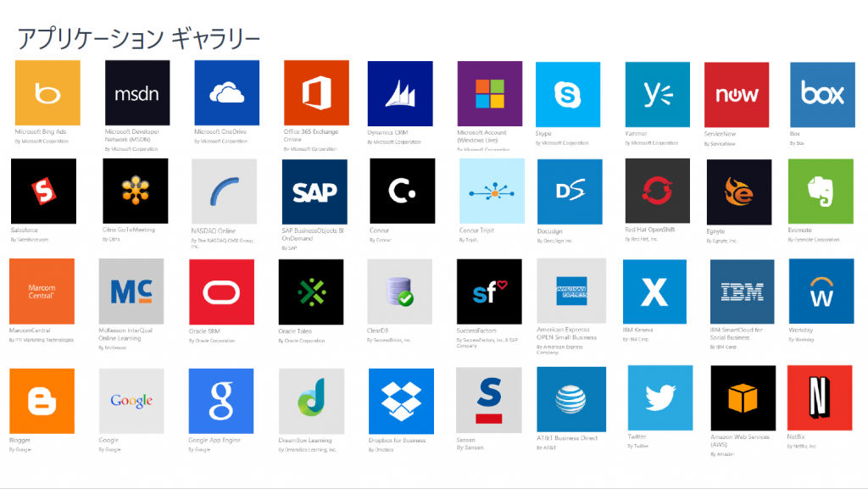
Task: Open the red Netflix 'N' icon
Action: tap(820, 397)
